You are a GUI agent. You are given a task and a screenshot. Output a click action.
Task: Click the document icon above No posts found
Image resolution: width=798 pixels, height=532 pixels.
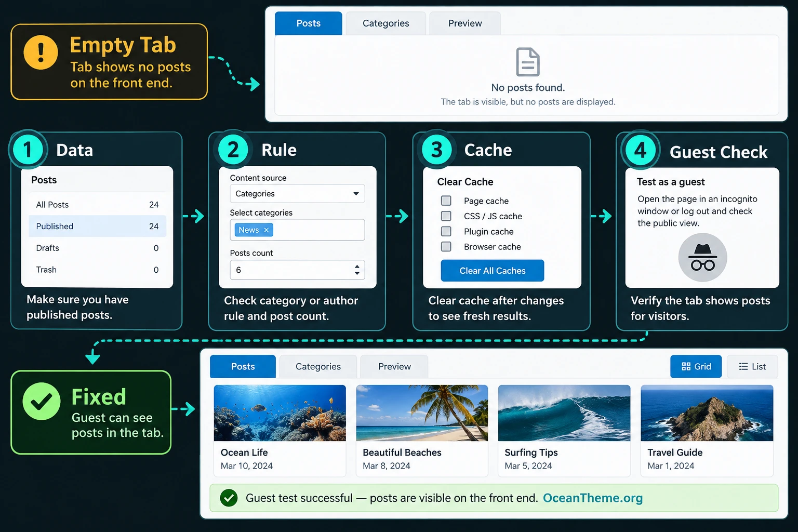coord(528,62)
